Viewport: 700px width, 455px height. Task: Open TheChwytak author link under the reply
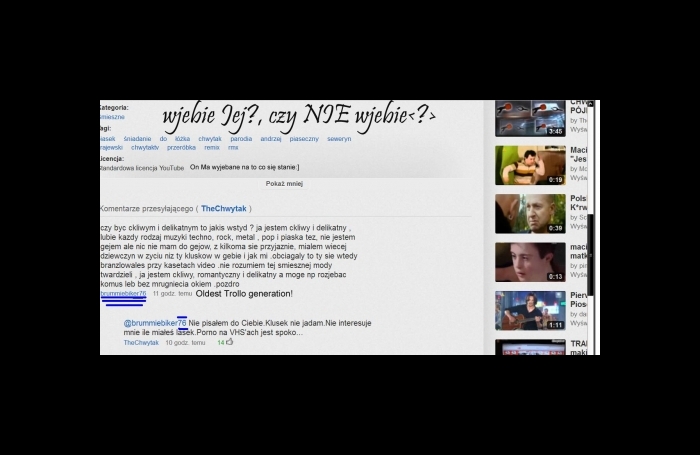[141, 343]
